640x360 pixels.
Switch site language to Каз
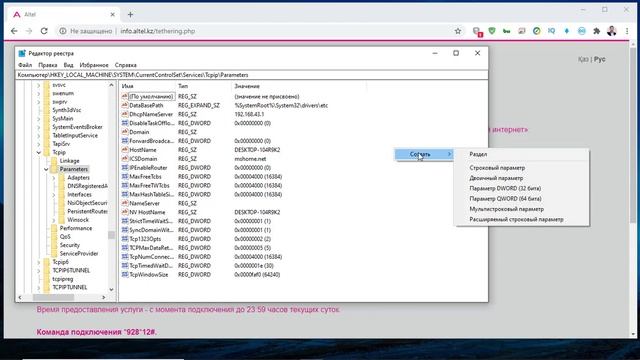pos(583,59)
